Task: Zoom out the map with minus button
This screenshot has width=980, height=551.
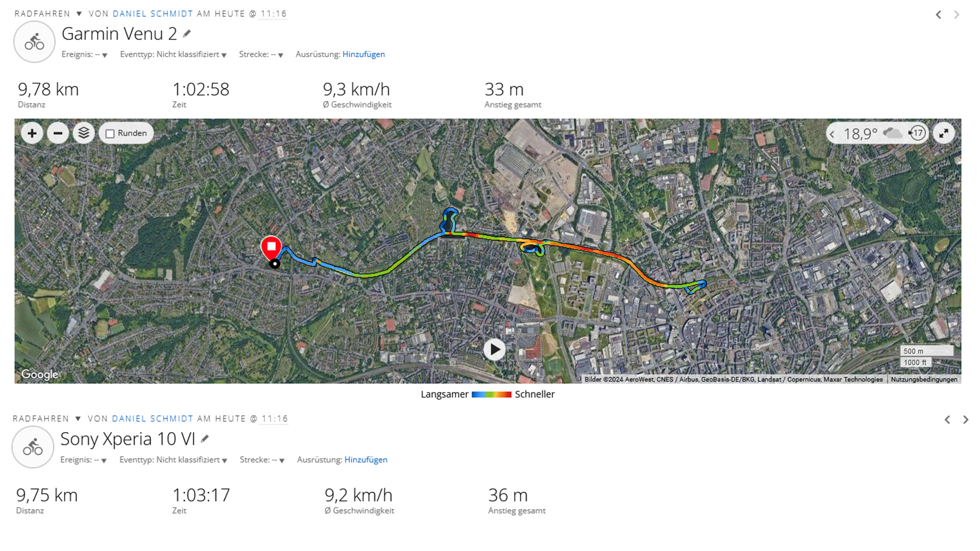Action: [x=58, y=134]
